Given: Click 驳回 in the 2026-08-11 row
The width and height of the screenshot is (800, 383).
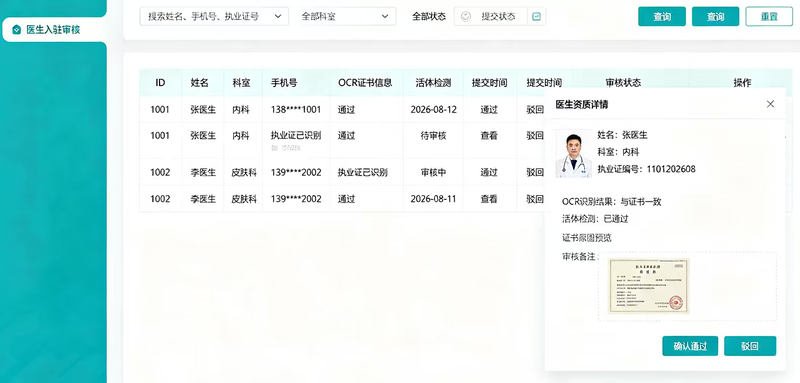Looking at the screenshot, I should 535,199.
